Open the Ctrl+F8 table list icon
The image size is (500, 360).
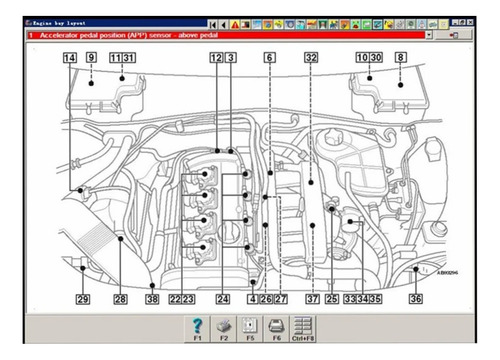[x=303, y=329]
